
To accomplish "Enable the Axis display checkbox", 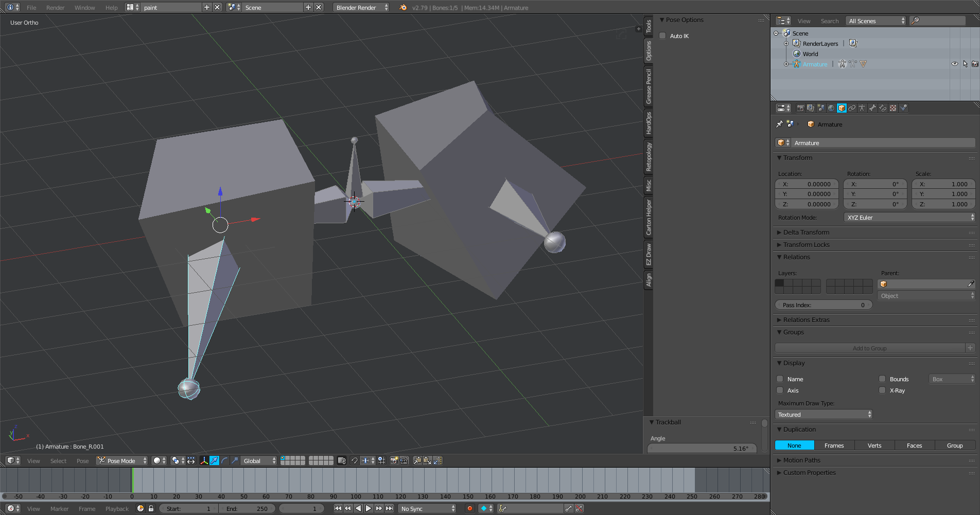I will pyautogui.click(x=780, y=390).
